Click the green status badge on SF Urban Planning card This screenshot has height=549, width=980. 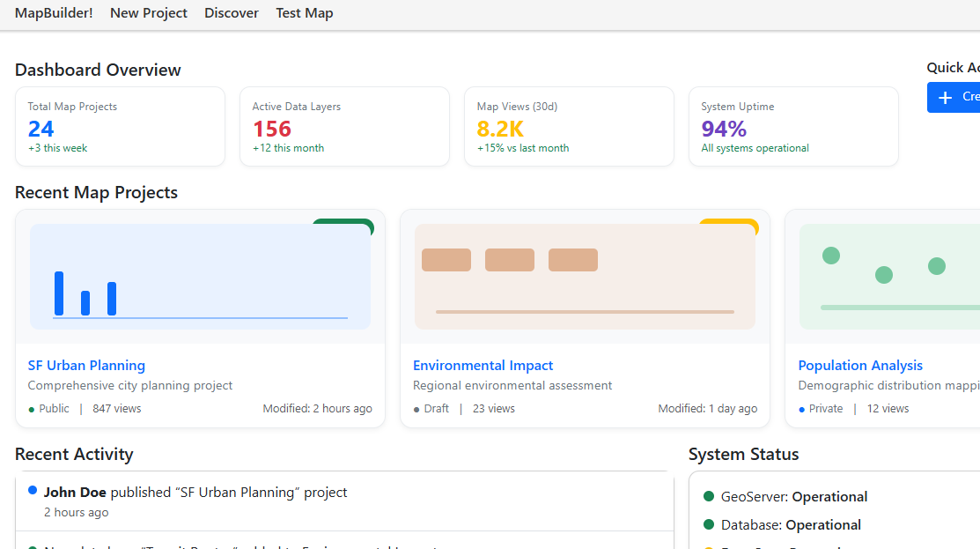click(x=343, y=225)
